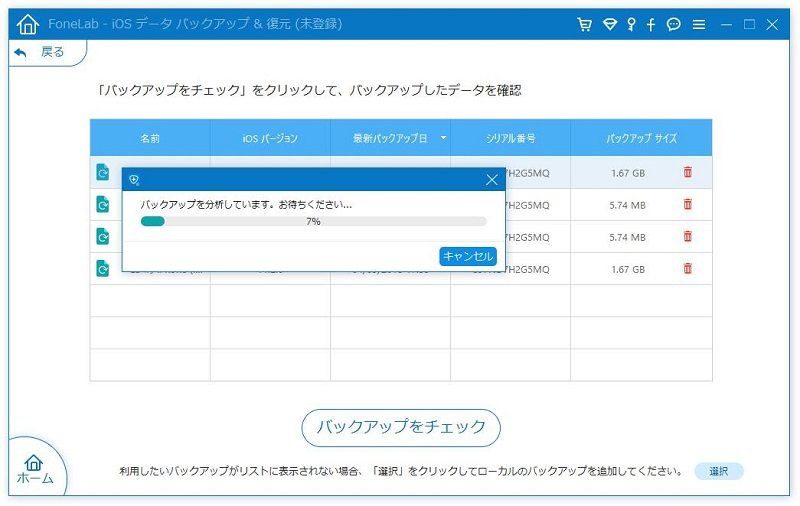800x506 pixels.
Task: Select the second 5.74 MB size cell
Action: point(628,237)
